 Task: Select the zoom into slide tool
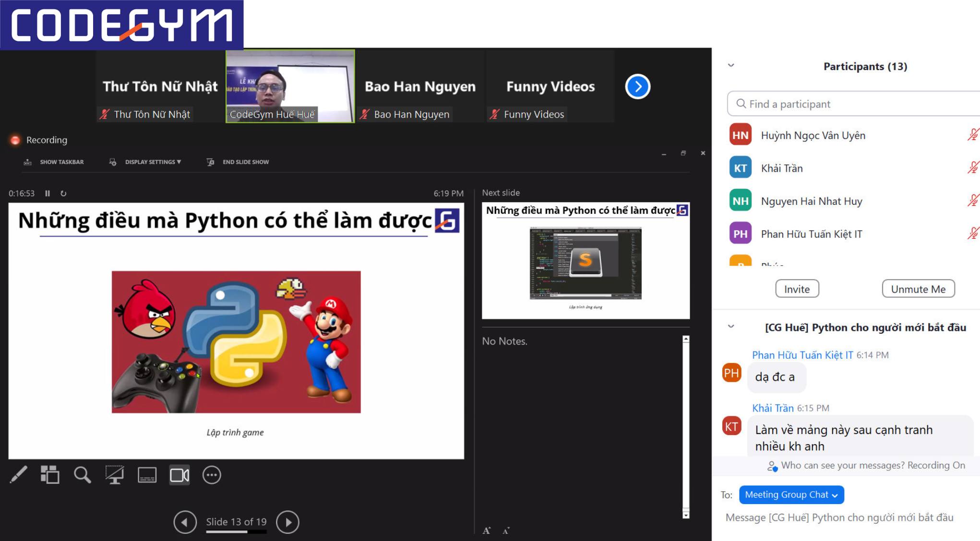[82, 475]
